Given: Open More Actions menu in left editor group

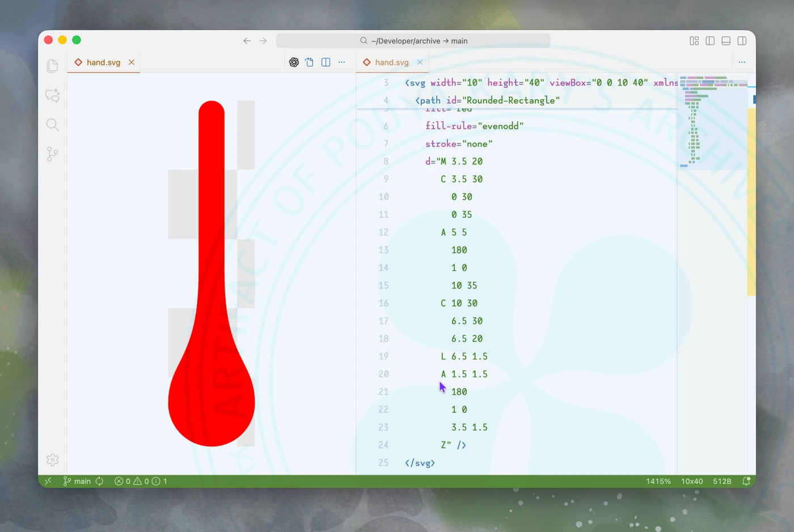Looking at the screenshot, I should pyautogui.click(x=341, y=62).
